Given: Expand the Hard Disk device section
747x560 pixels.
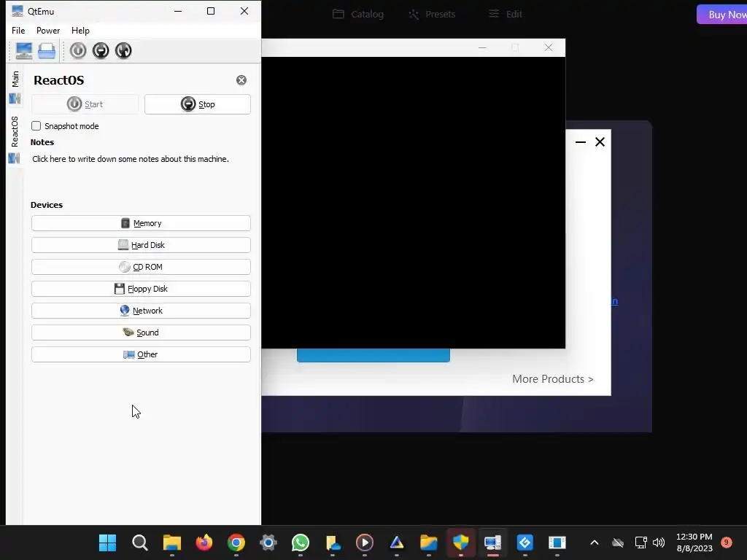Looking at the screenshot, I should pyautogui.click(x=141, y=245).
